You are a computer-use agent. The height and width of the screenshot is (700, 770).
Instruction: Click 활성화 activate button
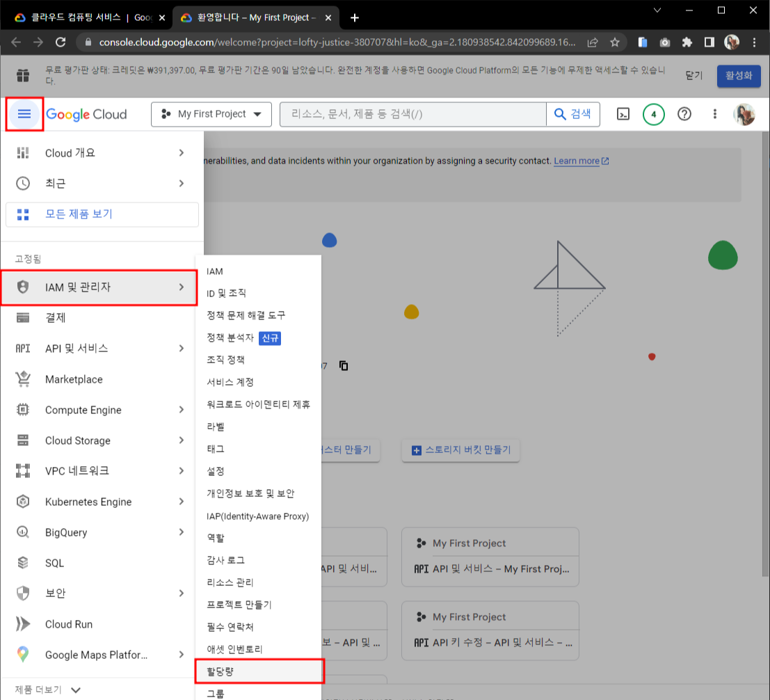[739, 76]
